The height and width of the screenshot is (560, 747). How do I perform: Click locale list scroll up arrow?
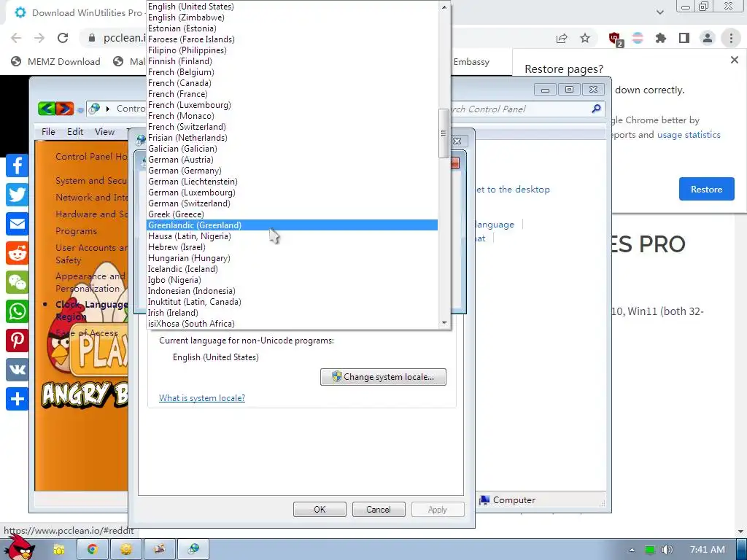point(444,7)
